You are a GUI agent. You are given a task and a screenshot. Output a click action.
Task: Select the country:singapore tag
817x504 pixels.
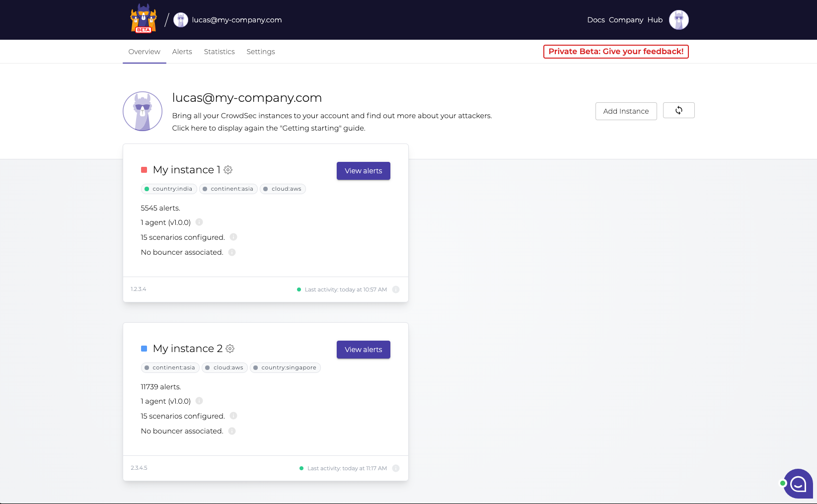click(x=285, y=367)
